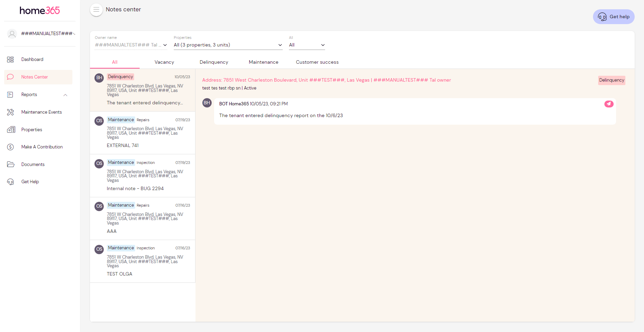This screenshot has height=332, width=644.
Task: Switch to the Vacancy tab
Action: pos(164,62)
